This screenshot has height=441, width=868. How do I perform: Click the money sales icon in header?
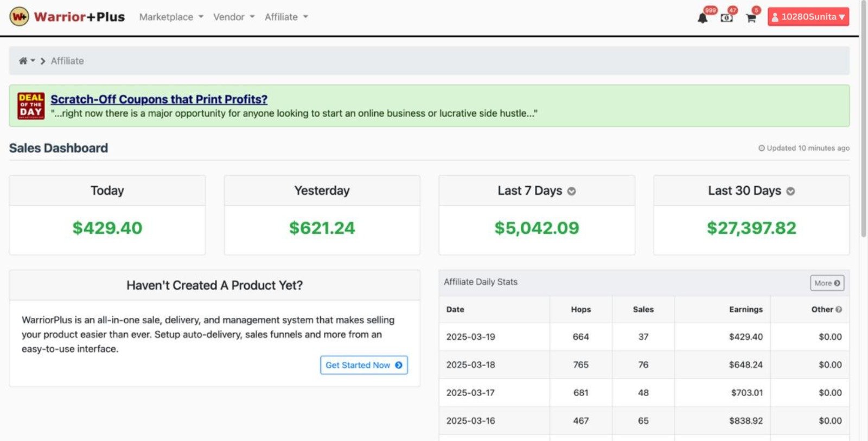point(726,18)
